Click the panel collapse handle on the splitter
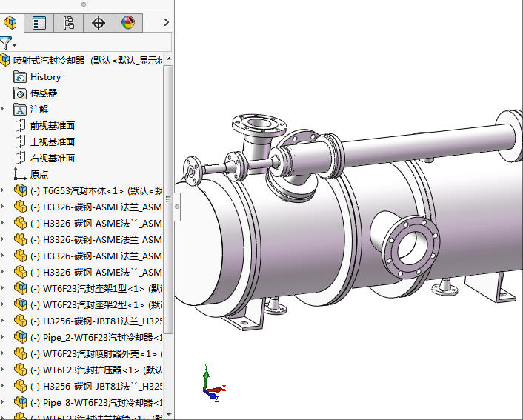This screenshot has height=420, width=523. tap(177, 207)
